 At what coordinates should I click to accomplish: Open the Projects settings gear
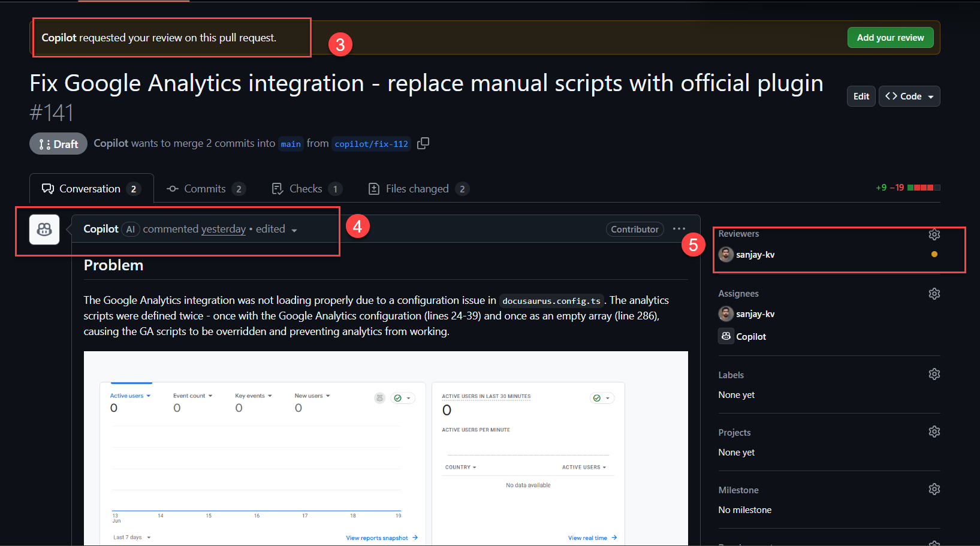click(x=934, y=431)
